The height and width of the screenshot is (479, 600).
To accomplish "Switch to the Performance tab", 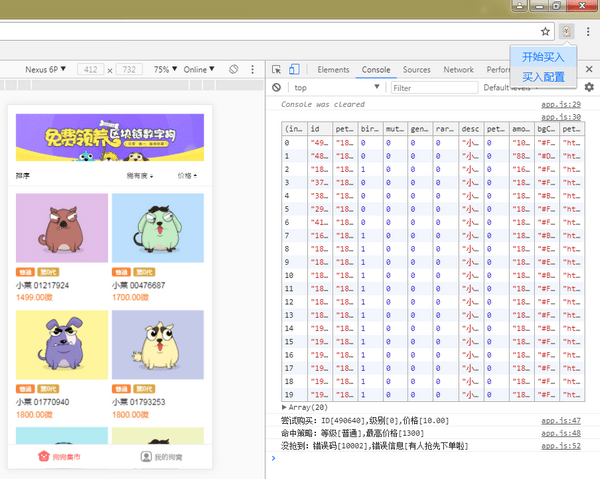I will (498, 70).
